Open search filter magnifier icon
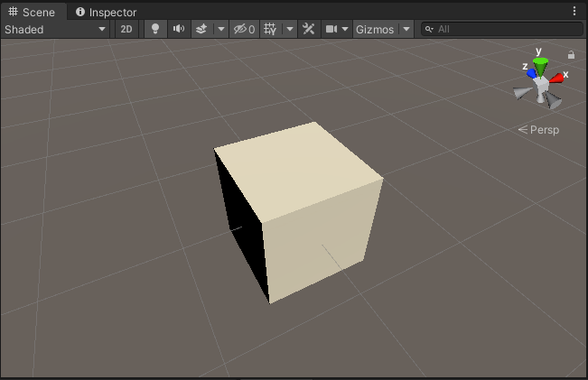 [429, 29]
